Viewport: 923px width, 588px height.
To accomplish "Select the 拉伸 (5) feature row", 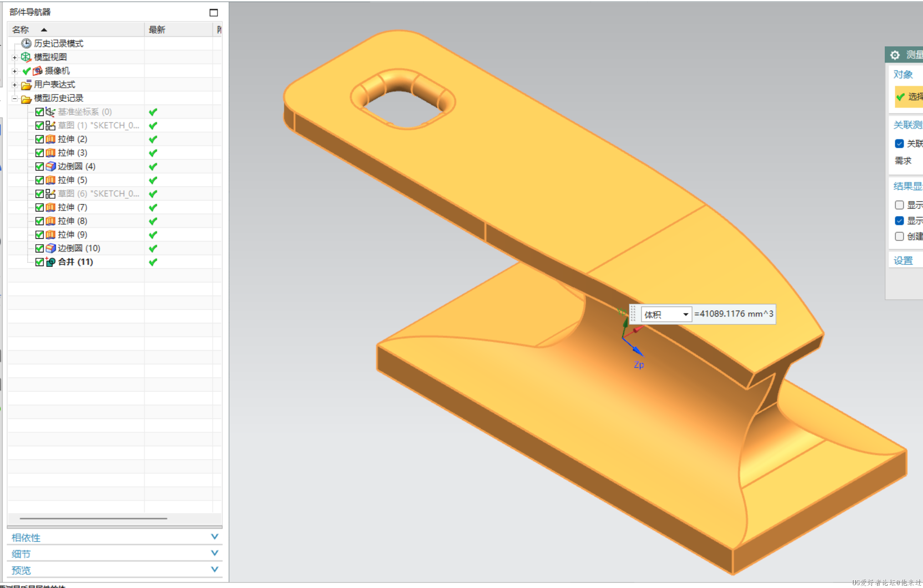I will coord(115,180).
